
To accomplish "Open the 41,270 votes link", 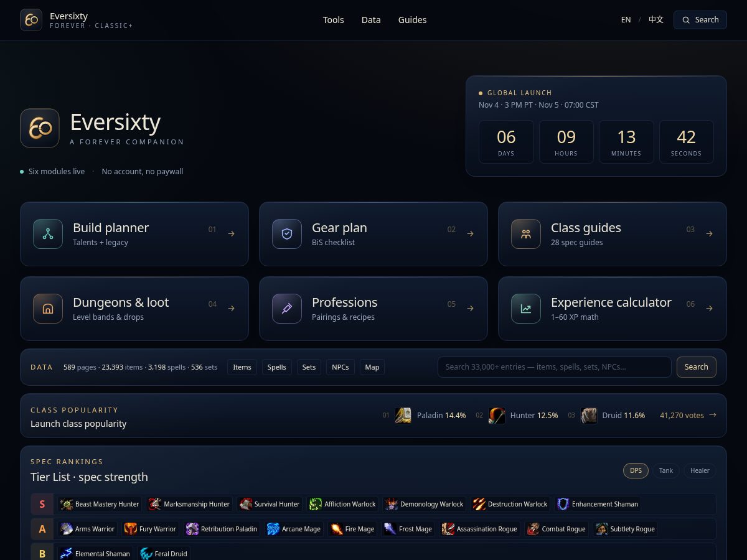I will coord(688,415).
